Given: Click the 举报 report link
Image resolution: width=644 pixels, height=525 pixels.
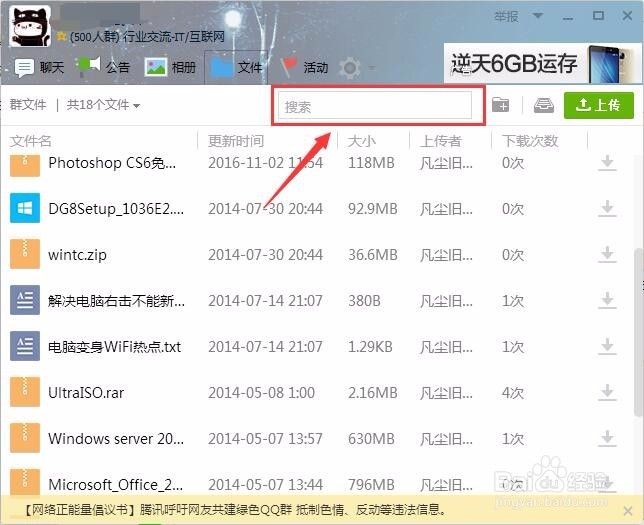Looking at the screenshot, I should tap(506, 16).
